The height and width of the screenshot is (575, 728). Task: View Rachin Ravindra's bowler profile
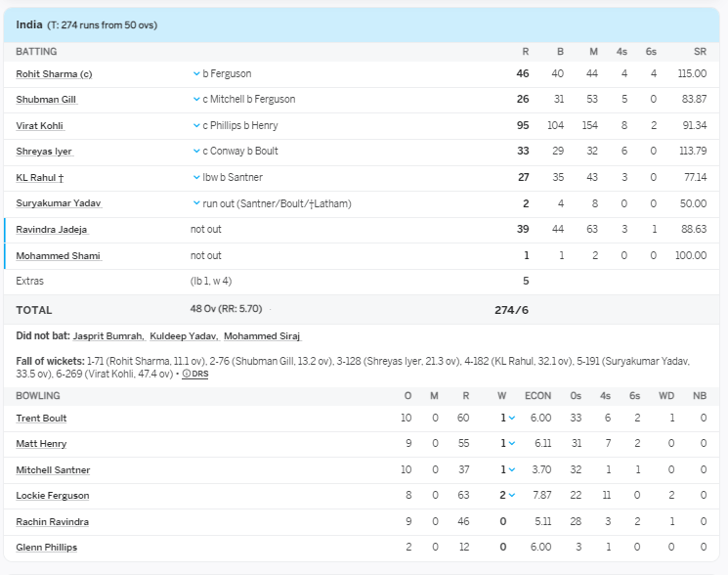(x=52, y=522)
